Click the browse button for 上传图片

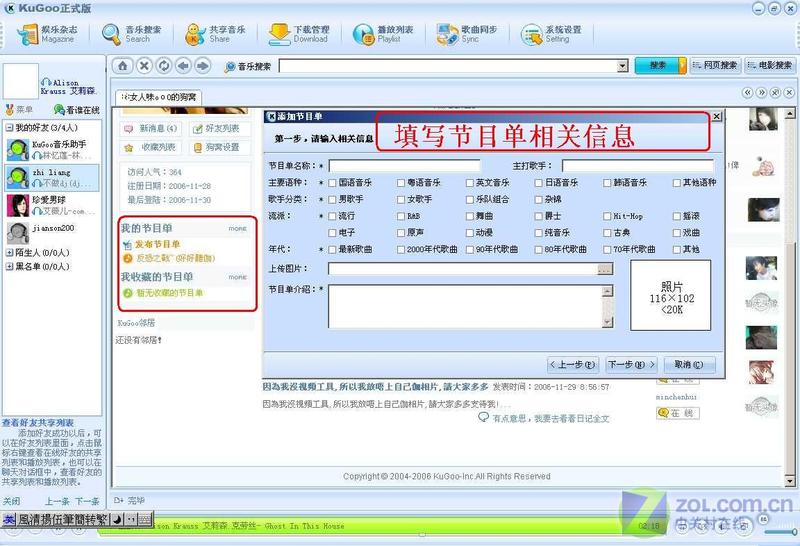point(605,269)
